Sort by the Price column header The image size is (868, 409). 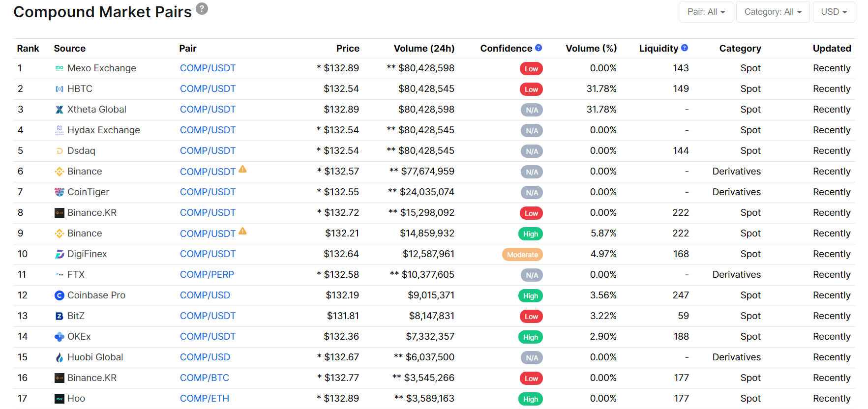[348, 48]
